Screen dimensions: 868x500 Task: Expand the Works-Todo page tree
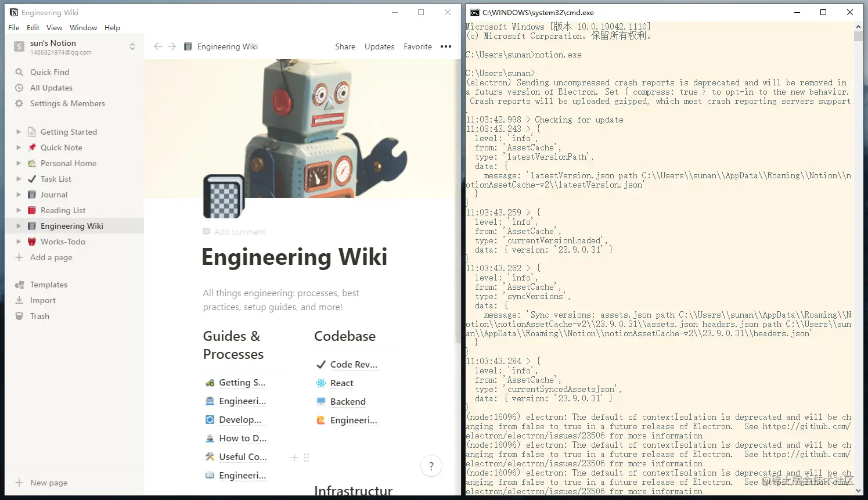(x=19, y=242)
